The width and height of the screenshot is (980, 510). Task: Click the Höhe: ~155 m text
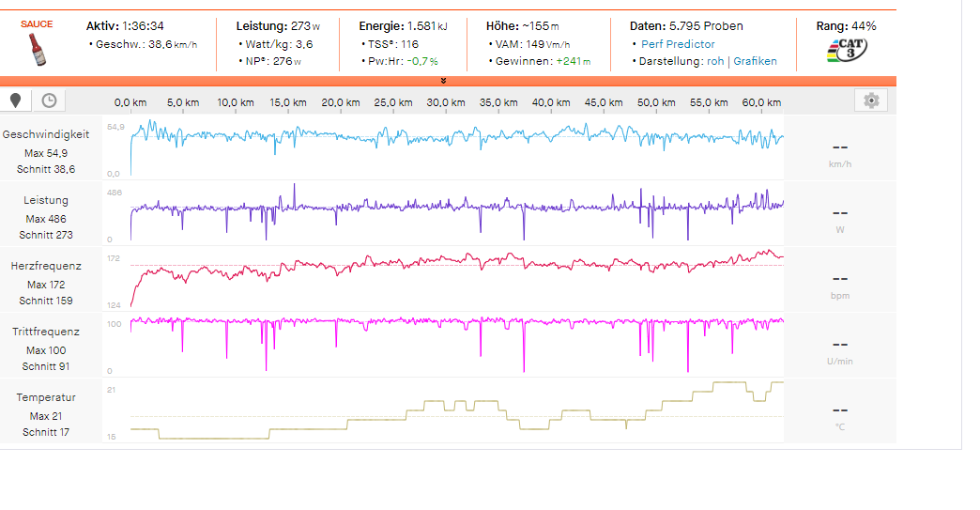pos(523,26)
